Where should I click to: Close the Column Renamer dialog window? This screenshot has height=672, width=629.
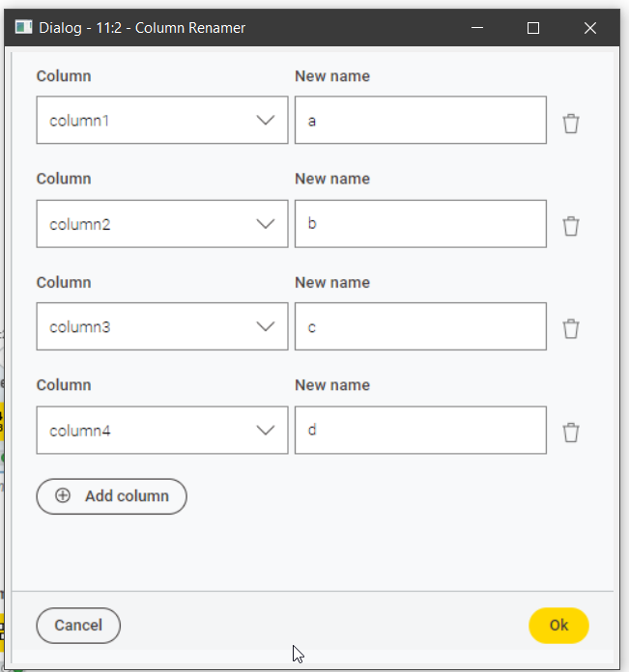[x=590, y=28]
